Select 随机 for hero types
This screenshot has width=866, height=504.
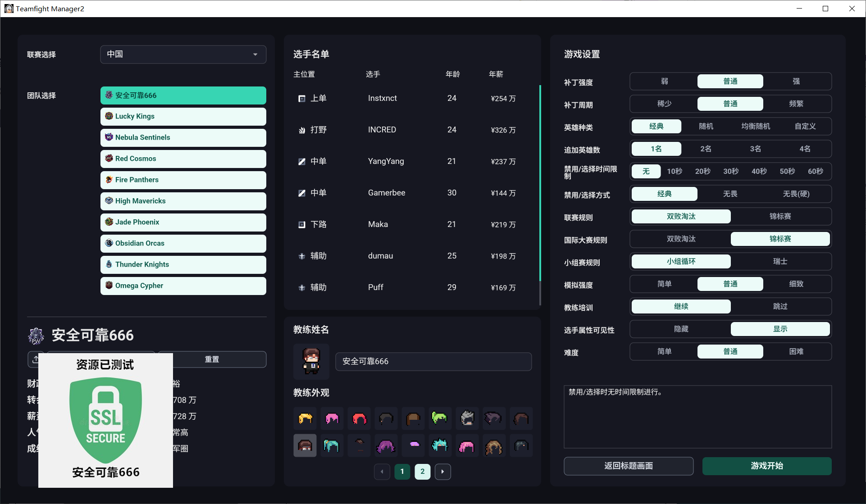706,127
